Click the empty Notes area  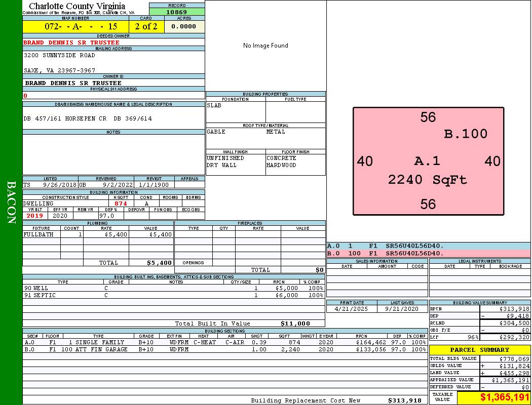[x=113, y=154]
